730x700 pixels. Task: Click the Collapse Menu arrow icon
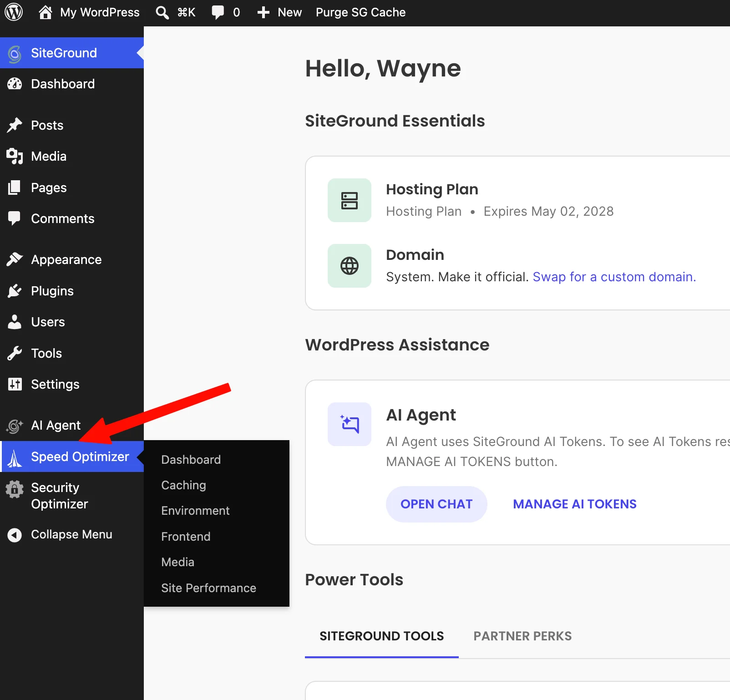tap(15, 535)
